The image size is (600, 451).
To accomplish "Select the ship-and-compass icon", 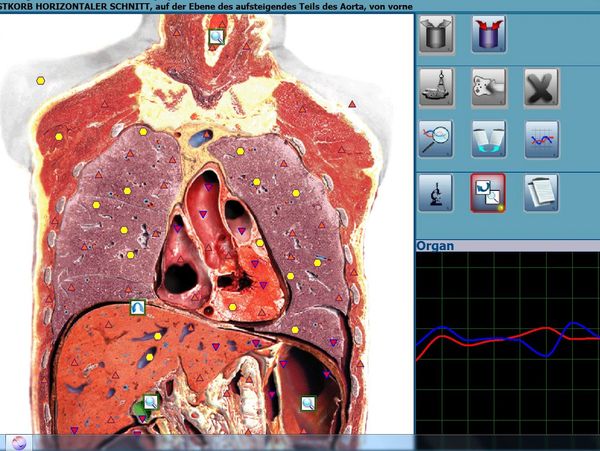I will pos(439,87).
